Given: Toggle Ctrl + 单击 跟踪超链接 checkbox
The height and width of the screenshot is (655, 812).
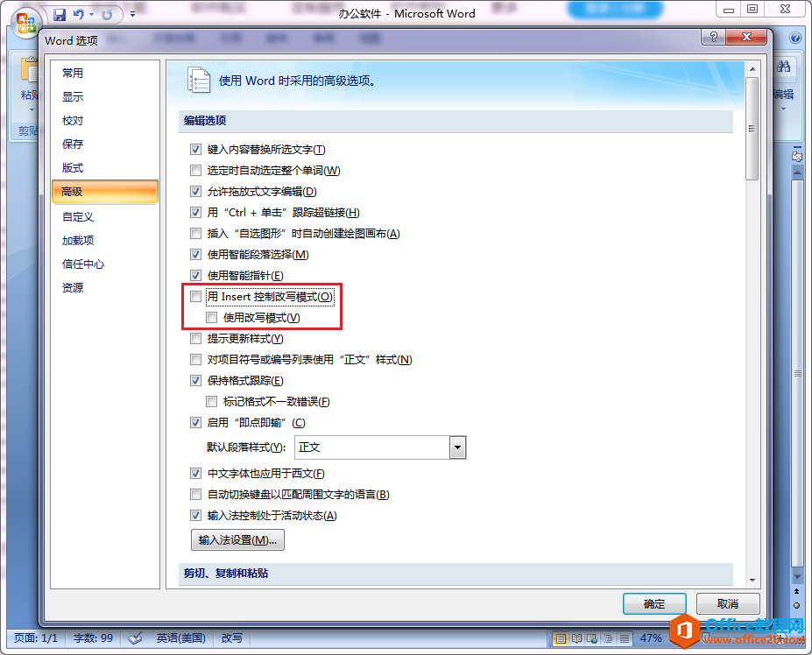Looking at the screenshot, I should pyautogui.click(x=195, y=212).
